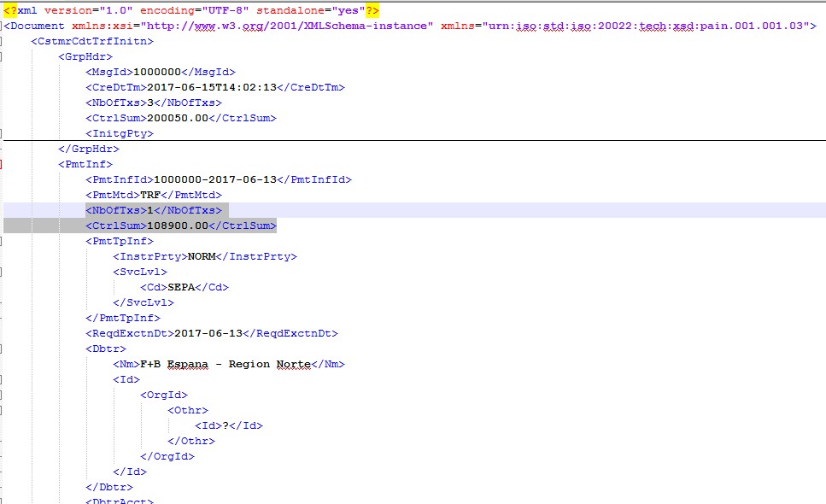Fold the Dbtr element block
The image size is (826, 504).
coord(2,349)
